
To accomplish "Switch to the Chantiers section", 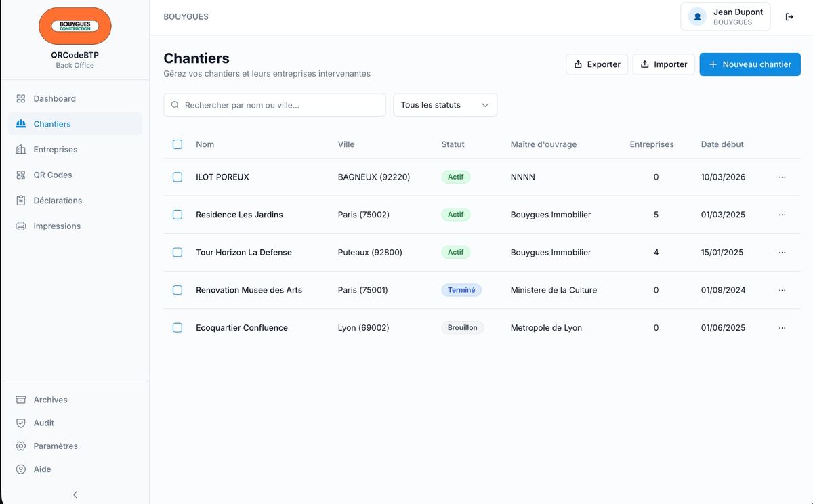I will tap(52, 124).
